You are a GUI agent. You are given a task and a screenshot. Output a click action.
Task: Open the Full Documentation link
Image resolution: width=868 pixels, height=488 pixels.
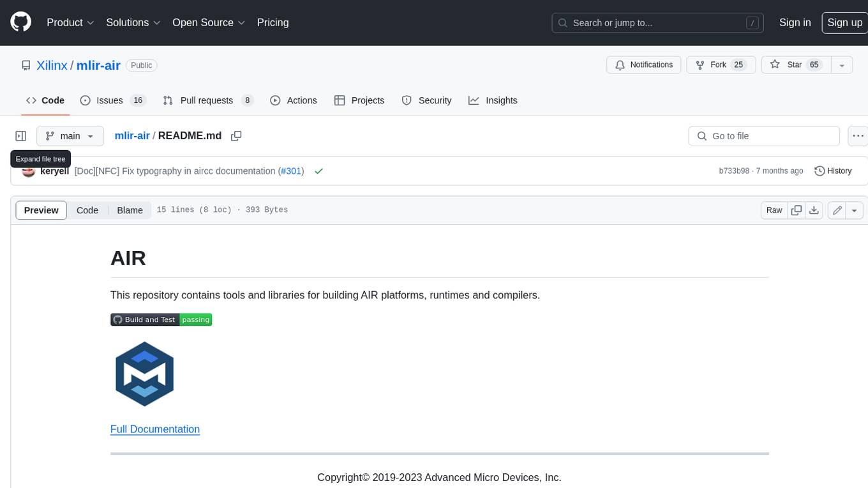pos(155,429)
